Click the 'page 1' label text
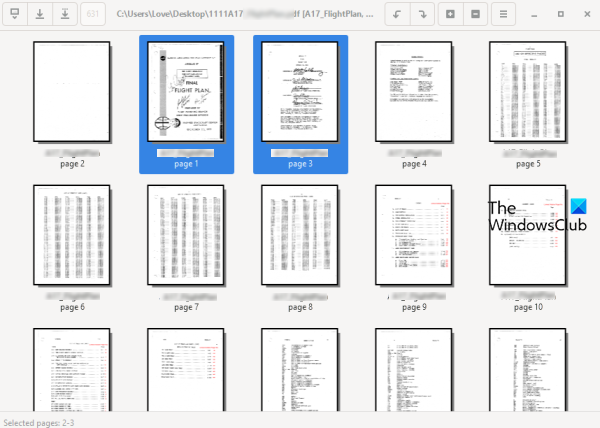This screenshot has width=600, height=428. 186,164
